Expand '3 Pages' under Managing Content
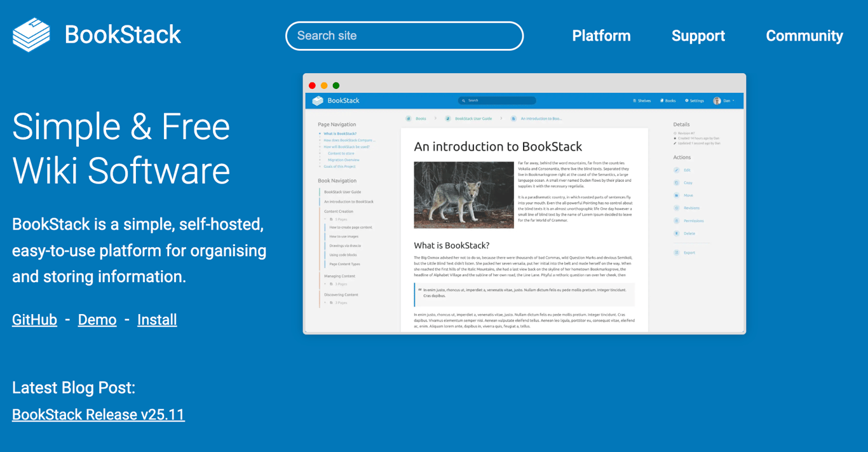The image size is (868, 452). pyautogui.click(x=336, y=284)
